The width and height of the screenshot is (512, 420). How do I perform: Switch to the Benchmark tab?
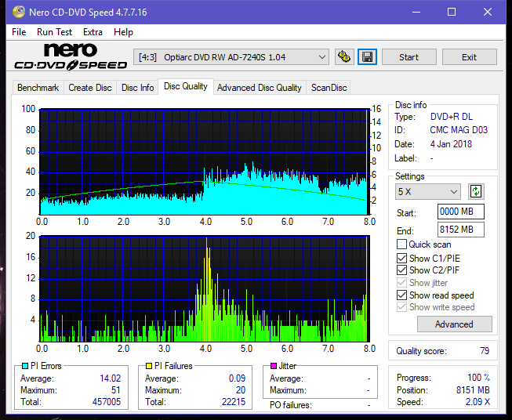point(38,88)
